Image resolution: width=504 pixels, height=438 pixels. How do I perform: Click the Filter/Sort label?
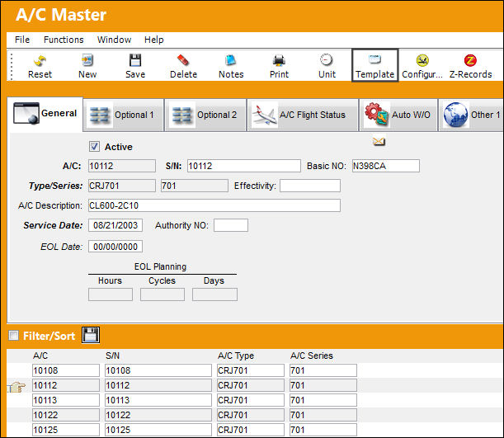(x=49, y=336)
